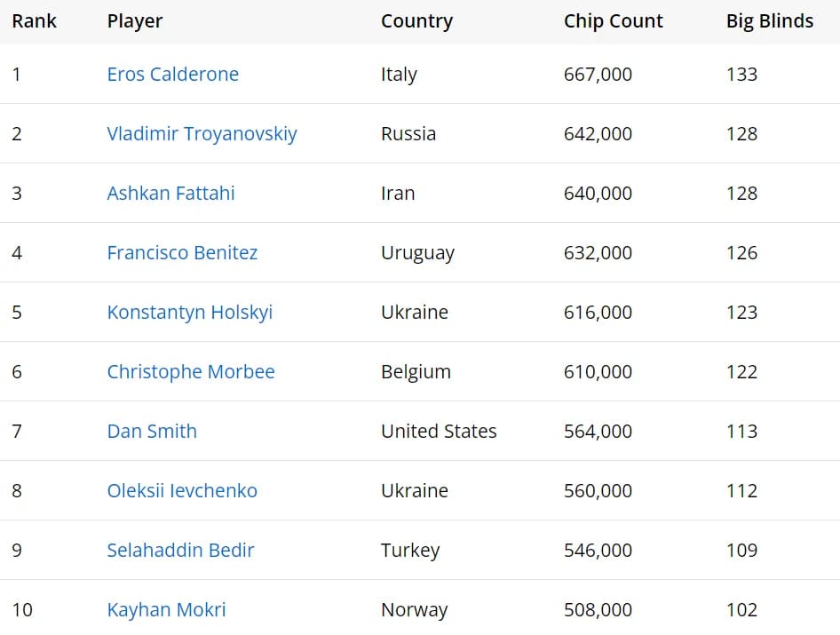Open Oleksii Ievchenko player link
This screenshot has width=840, height=635.
pyautogui.click(x=182, y=490)
